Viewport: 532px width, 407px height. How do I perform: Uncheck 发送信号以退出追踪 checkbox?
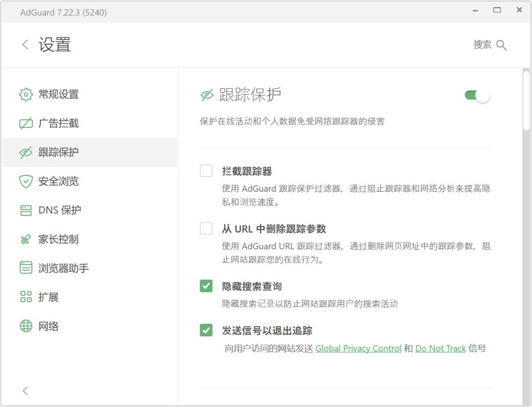pos(206,330)
